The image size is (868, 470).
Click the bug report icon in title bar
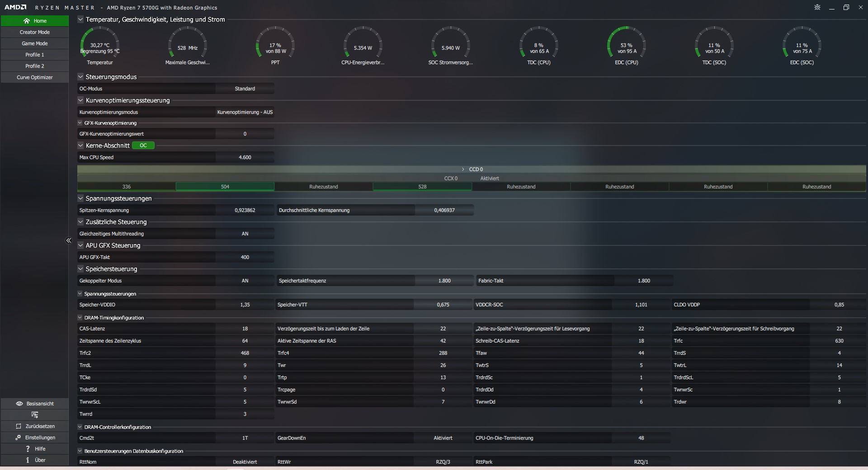point(817,7)
